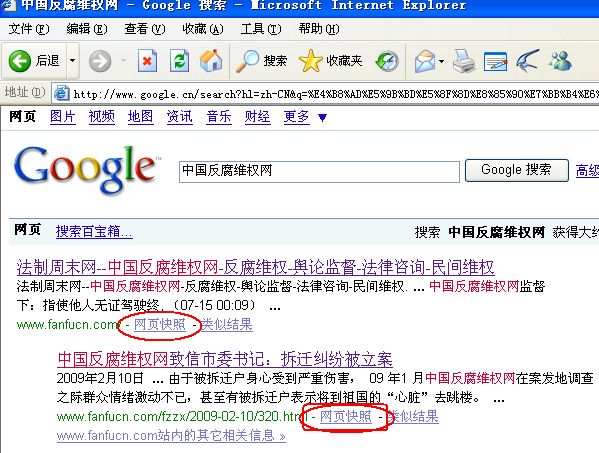Viewport: 599px width, 453px height.
Task: Expand the Back button history dropdown arrow
Action: pos(72,61)
